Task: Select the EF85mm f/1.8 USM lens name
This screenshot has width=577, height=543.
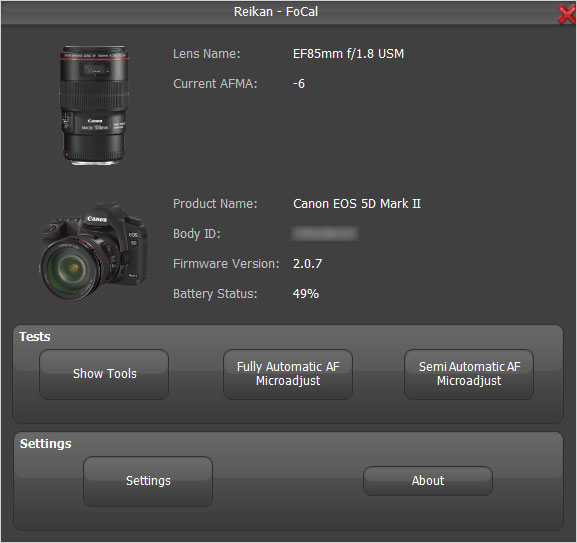Action: pos(348,54)
